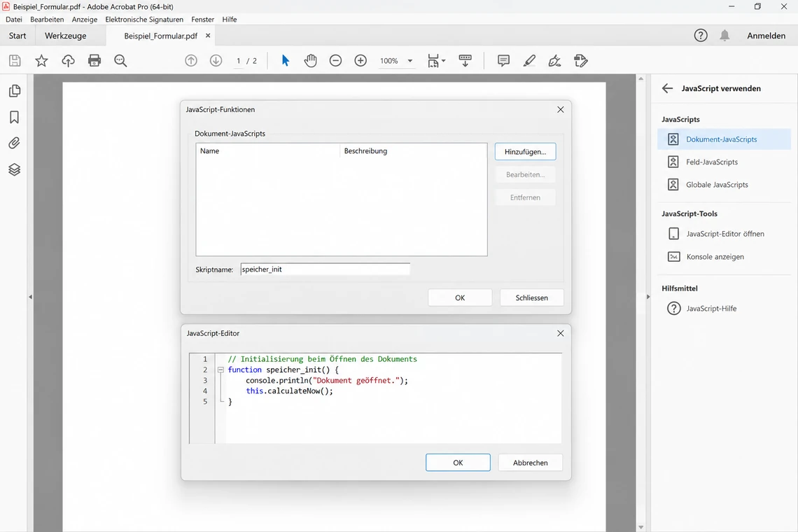Zoom in with plus icon
Screen dimensions: 798x532
coord(360,61)
